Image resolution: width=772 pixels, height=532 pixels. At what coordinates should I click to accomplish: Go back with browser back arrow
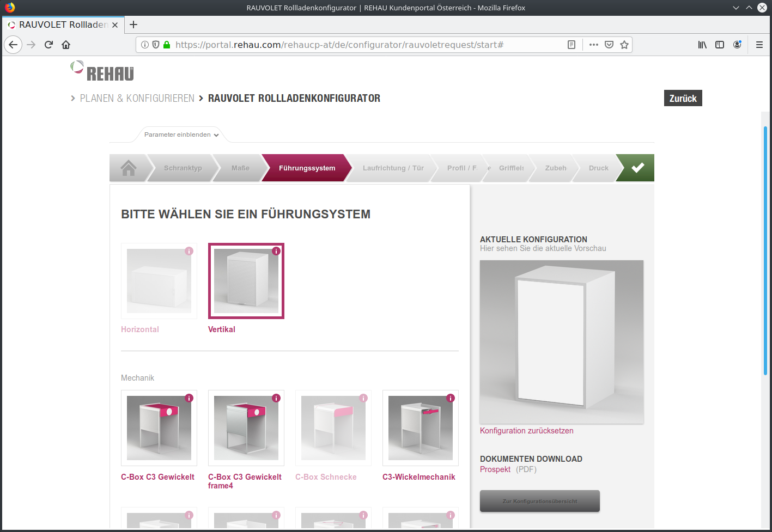coord(13,45)
